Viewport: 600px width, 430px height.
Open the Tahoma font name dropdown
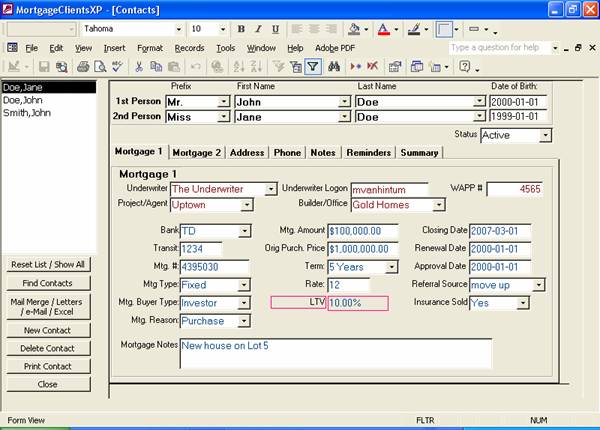178,29
